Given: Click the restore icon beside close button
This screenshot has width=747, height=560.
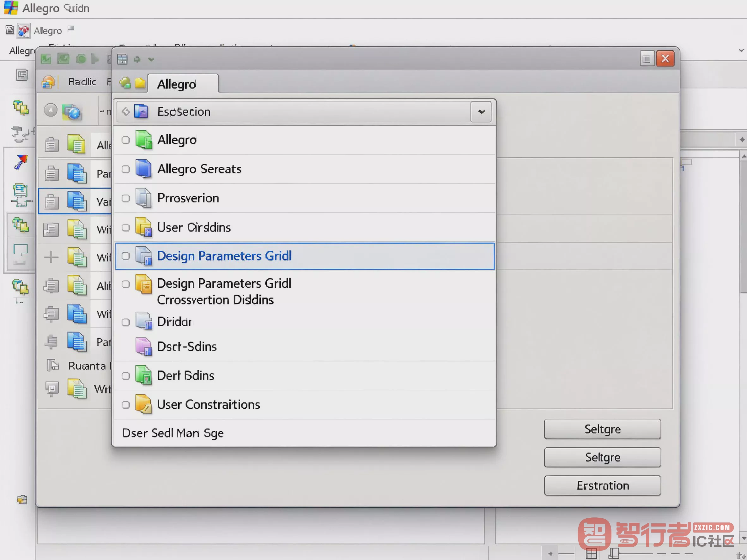Looking at the screenshot, I should (647, 59).
